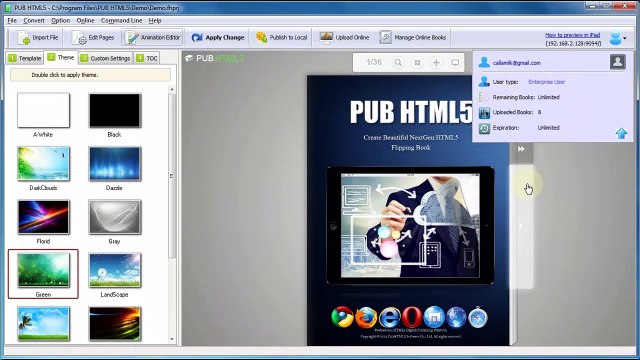Viewport: 640px width, 360px height.
Task: Click the 'Unlimited' value next to Expiration
Action: click(549, 128)
